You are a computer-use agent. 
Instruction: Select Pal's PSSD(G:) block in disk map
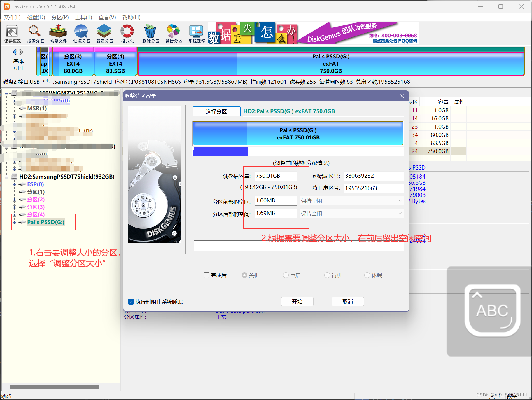[x=331, y=62]
